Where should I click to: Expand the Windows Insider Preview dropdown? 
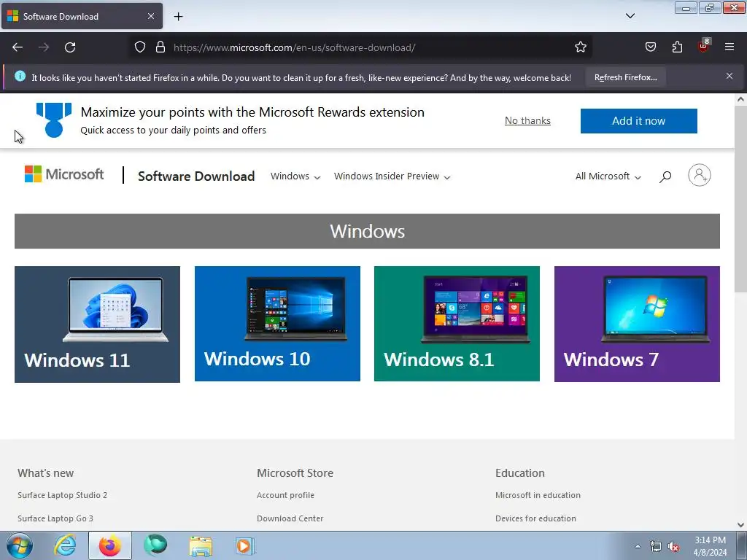coord(392,176)
